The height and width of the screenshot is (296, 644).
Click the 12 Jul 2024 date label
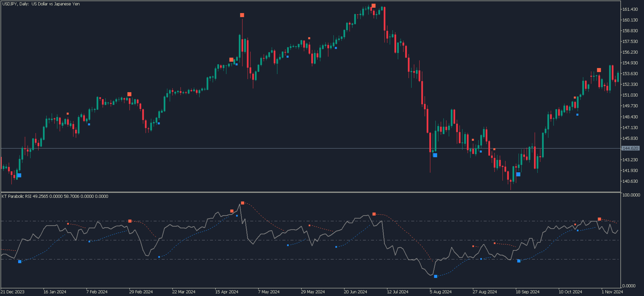click(398, 292)
